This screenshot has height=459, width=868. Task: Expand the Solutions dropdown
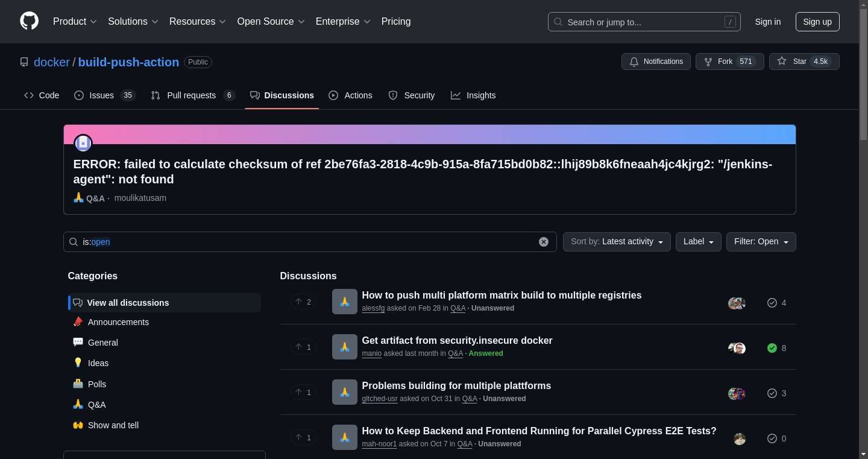(x=133, y=22)
